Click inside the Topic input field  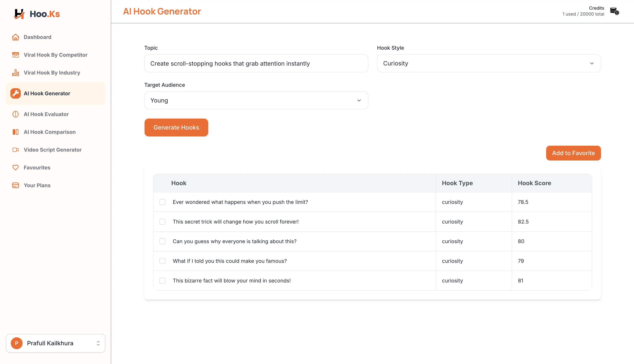click(256, 63)
